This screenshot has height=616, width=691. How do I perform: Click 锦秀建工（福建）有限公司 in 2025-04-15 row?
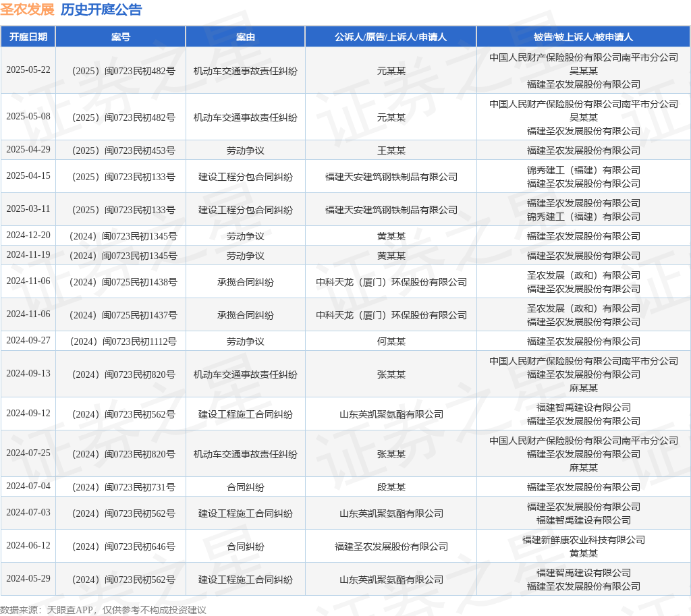[584, 170]
